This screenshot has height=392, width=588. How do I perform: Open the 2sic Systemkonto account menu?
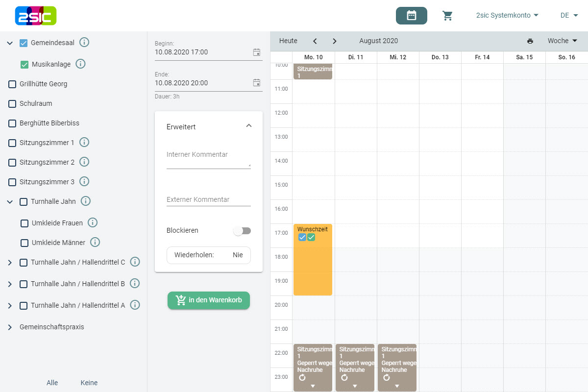click(x=507, y=16)
